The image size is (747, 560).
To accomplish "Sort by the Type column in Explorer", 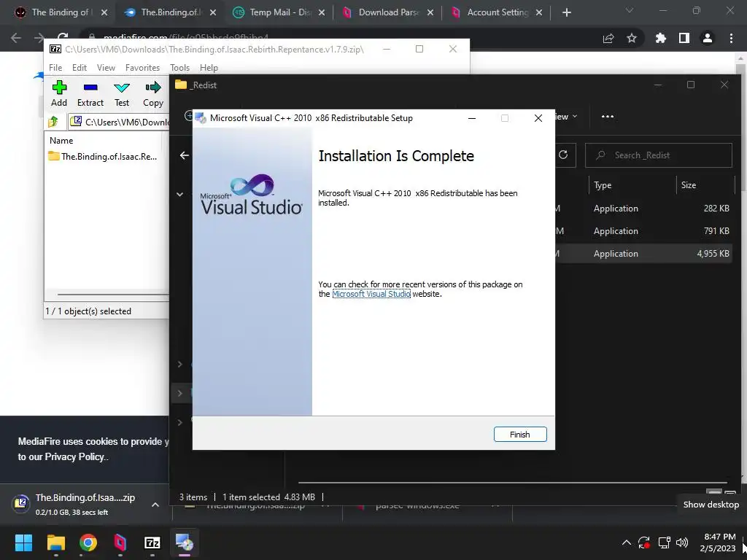I will (603, 185).
